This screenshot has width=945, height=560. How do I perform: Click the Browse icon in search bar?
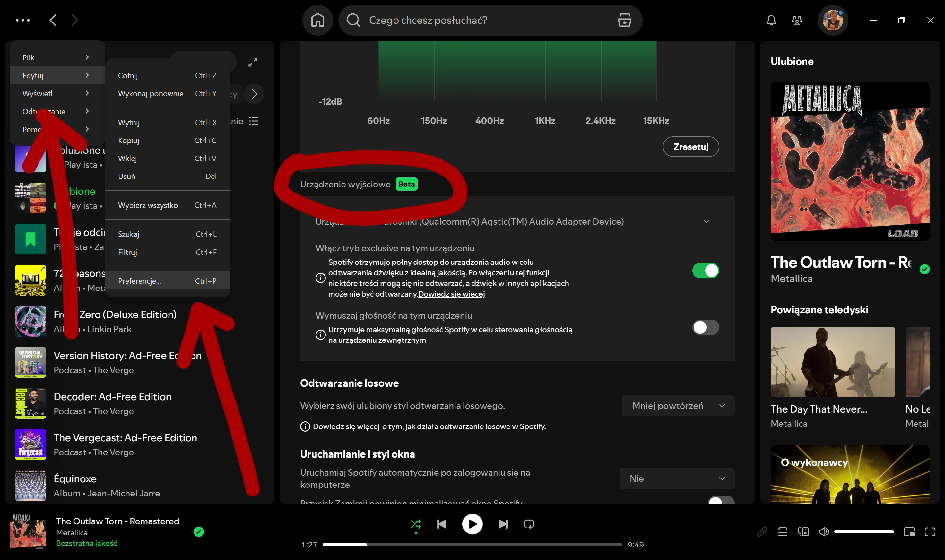[x=624, y=20]
